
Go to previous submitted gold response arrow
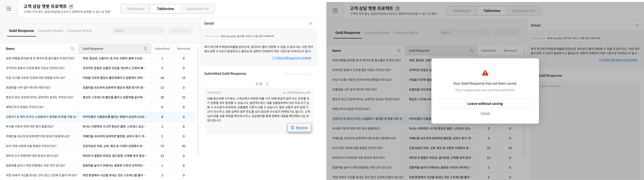pyautogui.click(x=250, y=84)
